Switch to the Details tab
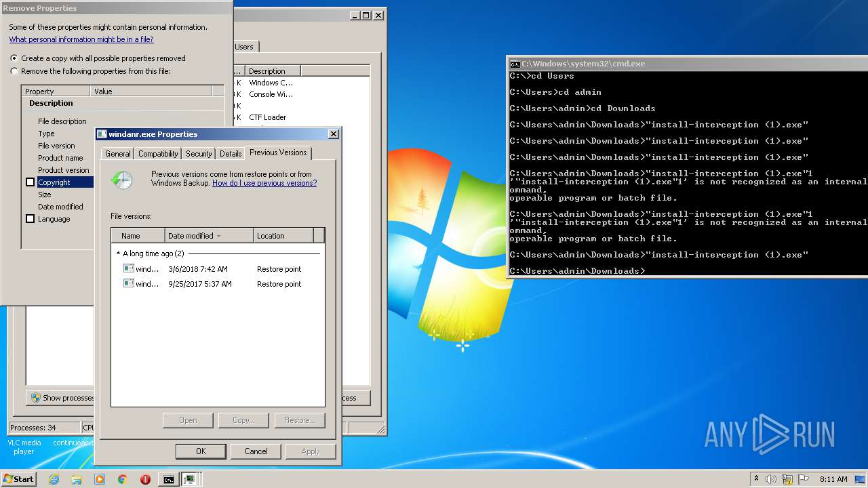The height and width of the screenshot is (488, 868). 231,154
